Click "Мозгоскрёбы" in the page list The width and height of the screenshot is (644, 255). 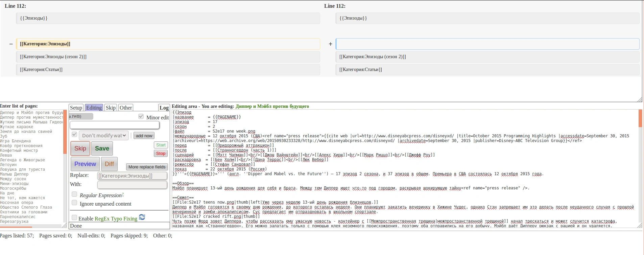tap(13, 188)
